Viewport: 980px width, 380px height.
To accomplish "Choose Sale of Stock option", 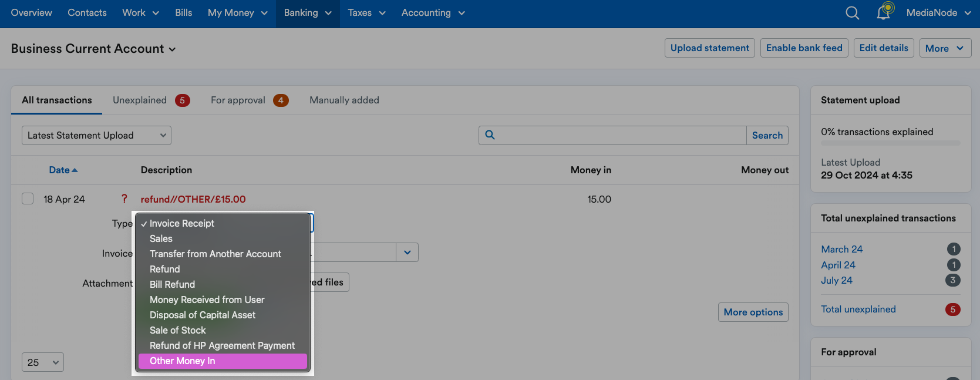I will [223, 330].
